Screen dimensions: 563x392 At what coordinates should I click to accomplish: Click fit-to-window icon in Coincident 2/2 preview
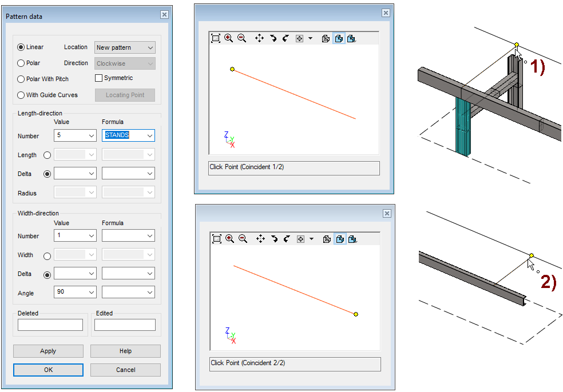pyautogui.click(x=217, y=239)
